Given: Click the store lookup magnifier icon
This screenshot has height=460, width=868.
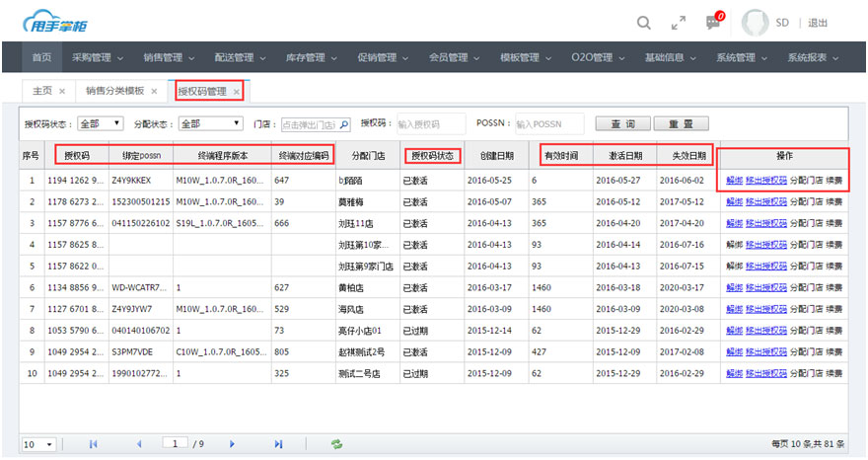Looking at the screenshot, I should (x=344, y=124).
